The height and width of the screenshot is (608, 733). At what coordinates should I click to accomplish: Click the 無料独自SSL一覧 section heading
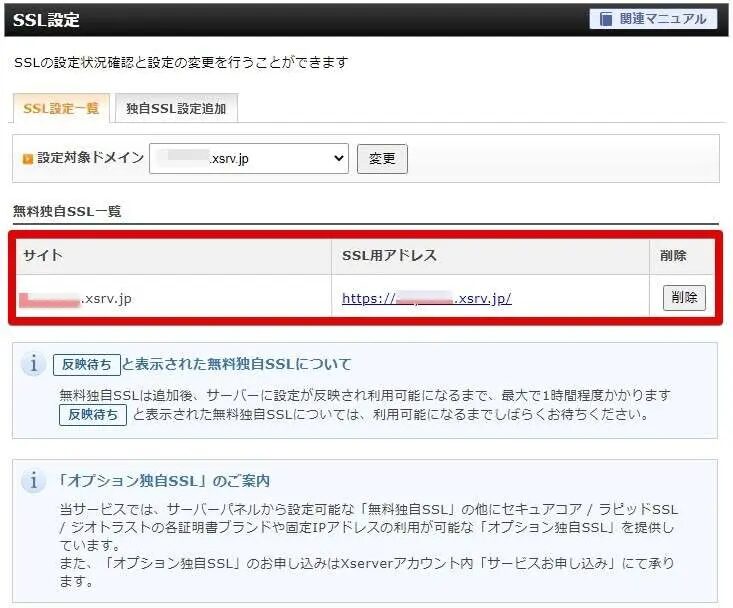pyautogui.click(x=66, y=211)
